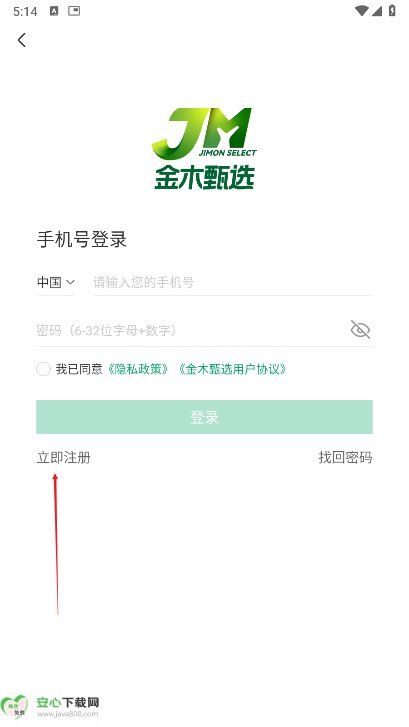
Task: Tap the 安心下载网 heart logo
Action: click(14, 707)
